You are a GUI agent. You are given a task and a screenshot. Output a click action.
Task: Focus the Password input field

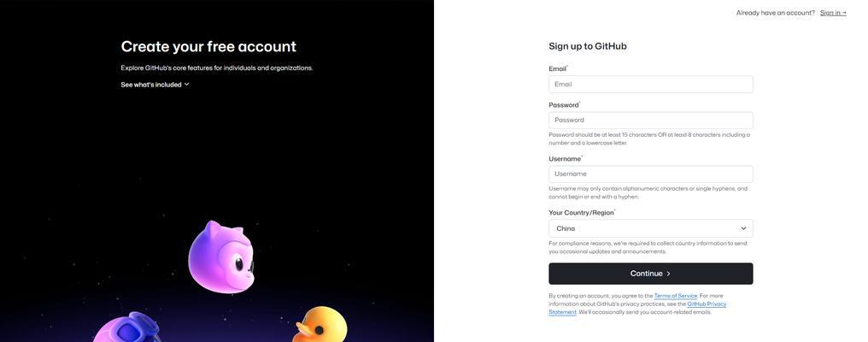[650, 121]
